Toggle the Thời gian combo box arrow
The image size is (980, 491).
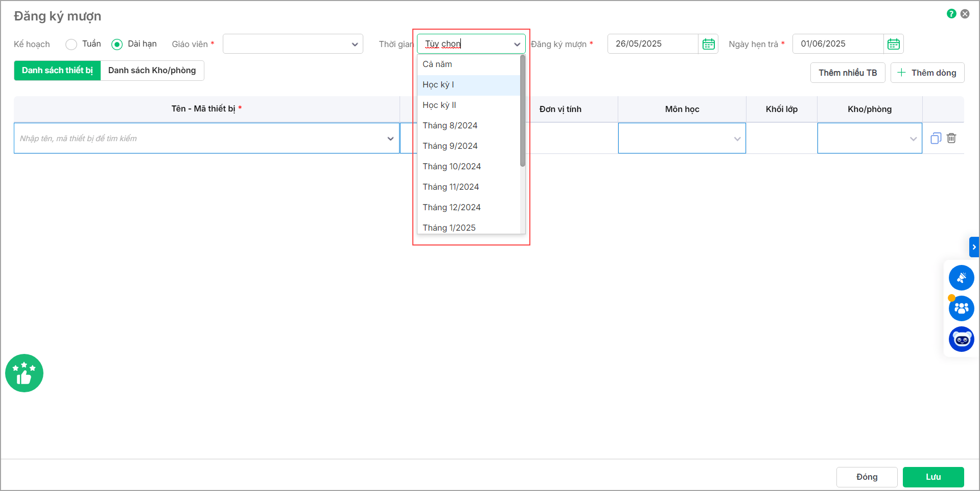click(517, 44)
